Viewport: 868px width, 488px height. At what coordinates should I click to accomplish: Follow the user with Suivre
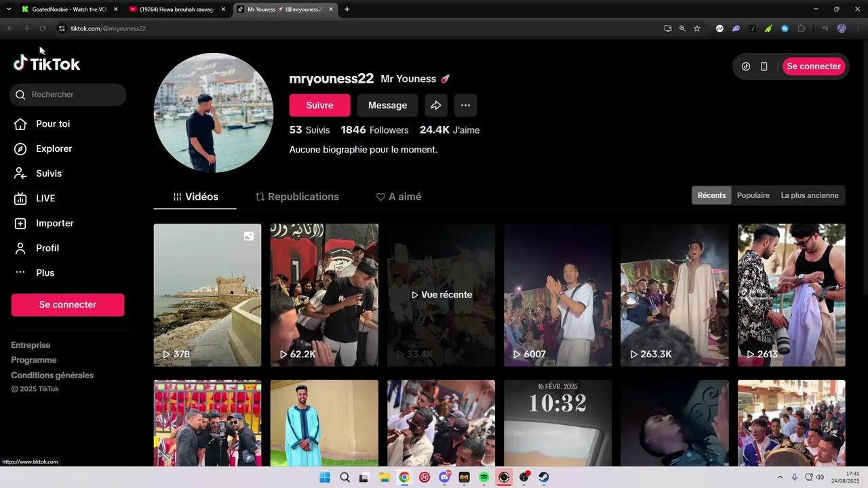tap(319, 105)
